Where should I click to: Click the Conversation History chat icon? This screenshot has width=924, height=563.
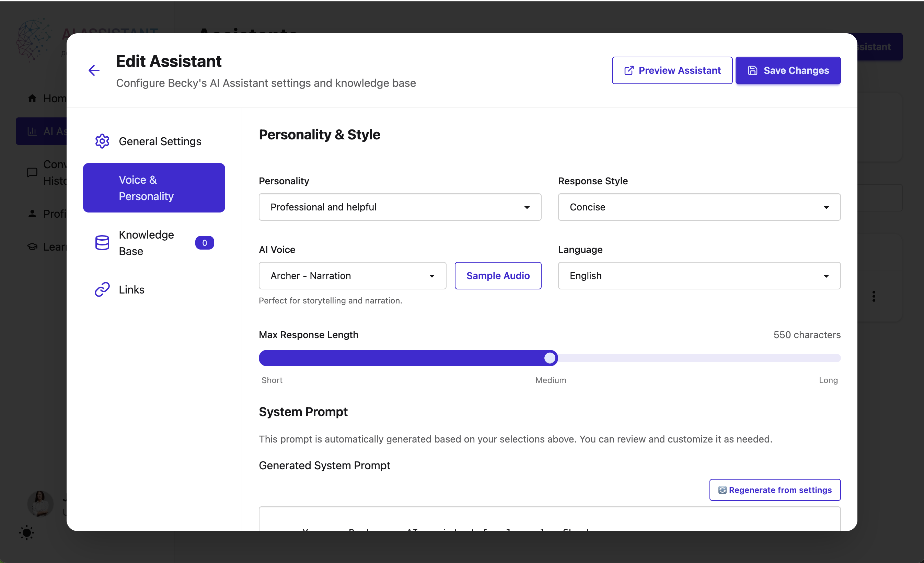[x=32, y=173]
